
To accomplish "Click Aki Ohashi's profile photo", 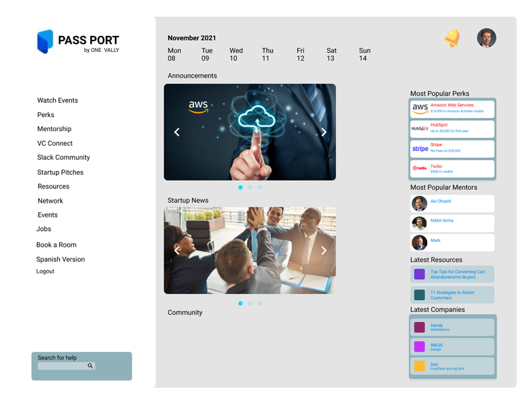I will [419, 203].
